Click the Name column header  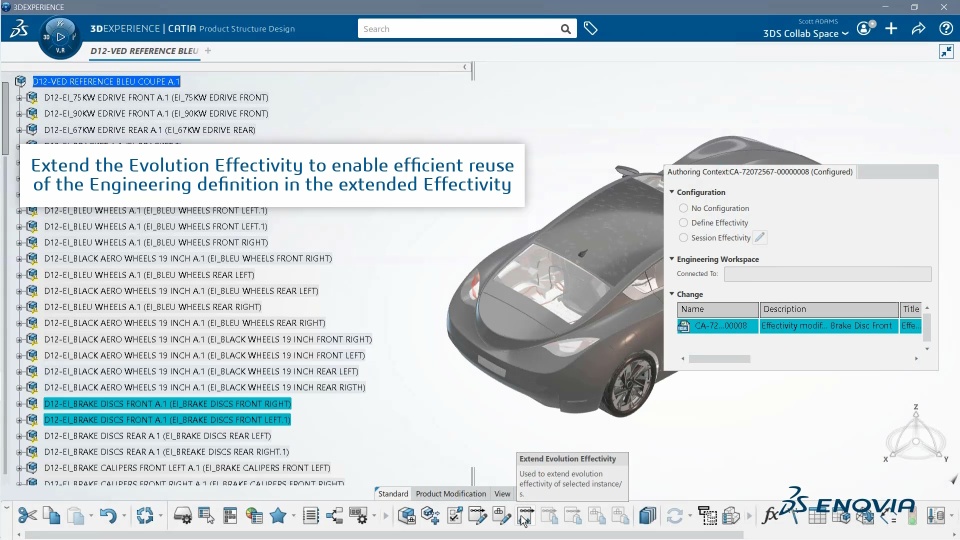[718, 309]
